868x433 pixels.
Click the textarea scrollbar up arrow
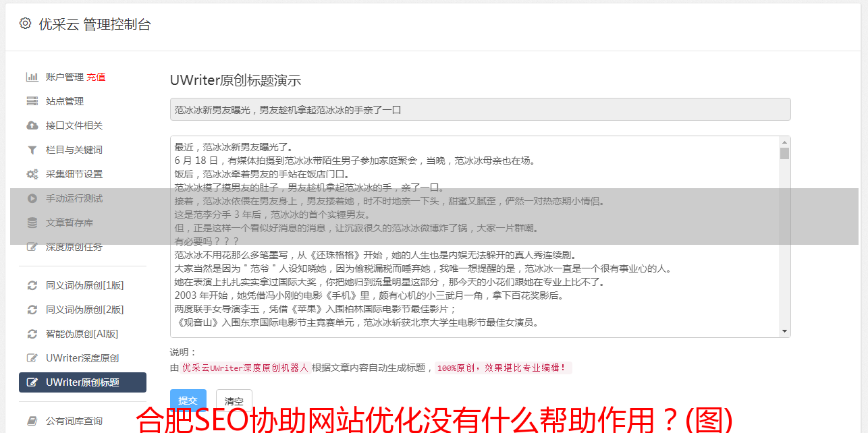pyautogui.click(x=784, y=142)
